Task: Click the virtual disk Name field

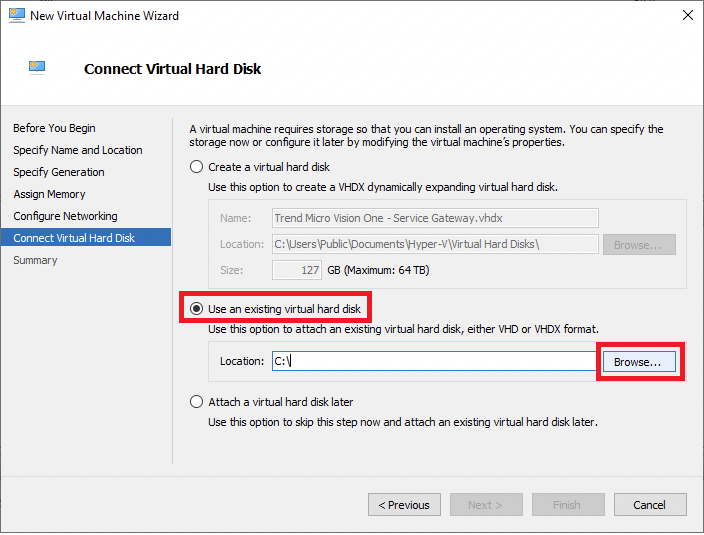Action: [434, 218]
